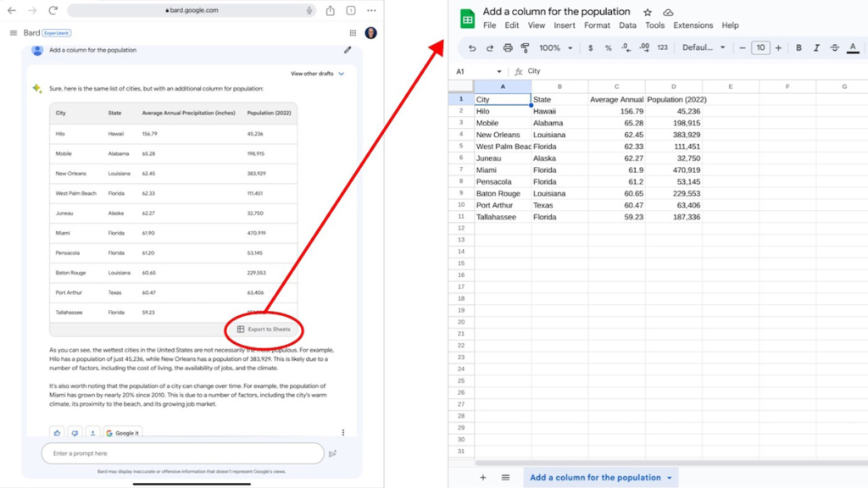
Task: Toggle italic formatting
Action: [817, 48]
